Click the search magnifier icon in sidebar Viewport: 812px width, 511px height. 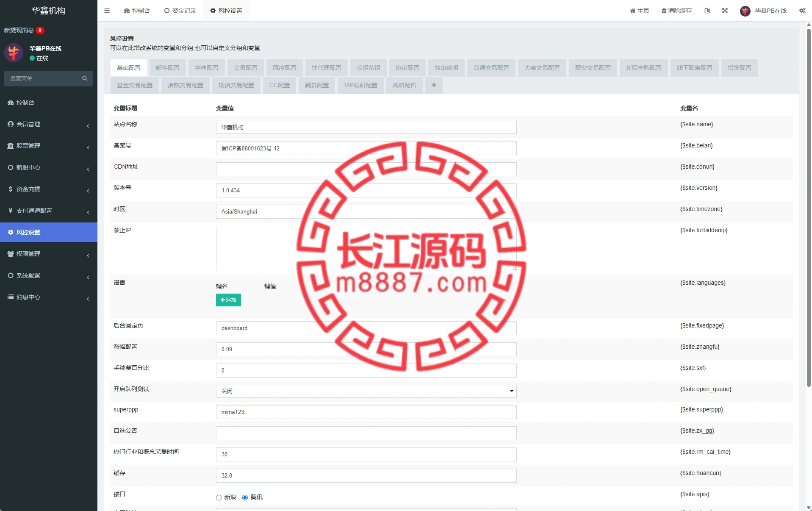tap(85, 78)
